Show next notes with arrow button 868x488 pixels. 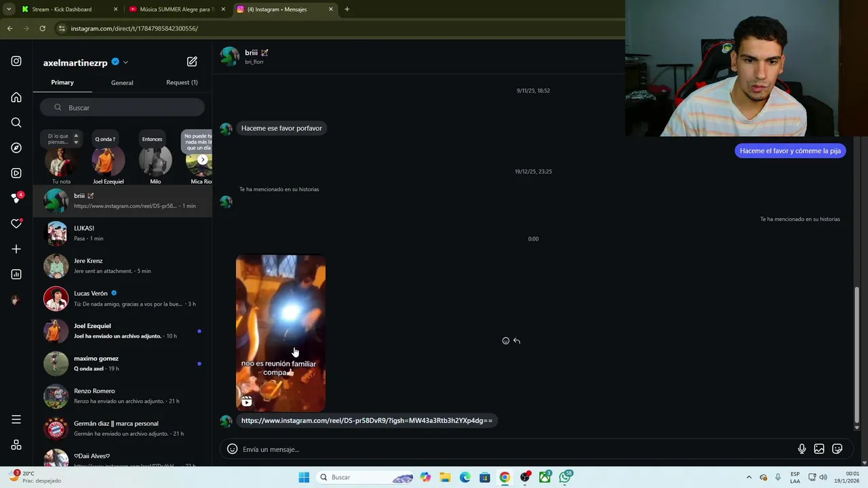(x=202, y=160)
